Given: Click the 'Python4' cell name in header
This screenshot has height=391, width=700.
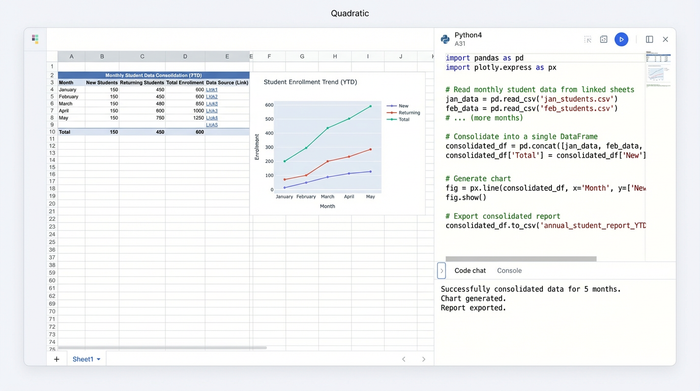Looking at the screenshot, I should (x=468, y=35).
